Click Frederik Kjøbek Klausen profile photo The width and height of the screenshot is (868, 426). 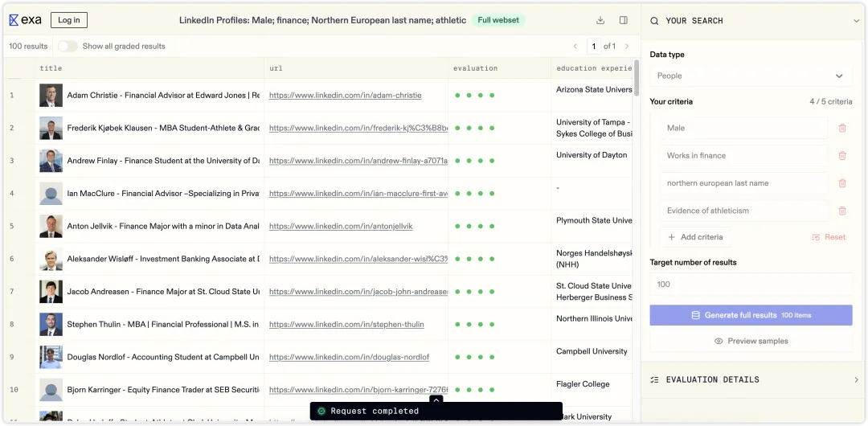(x=51, y=128)
